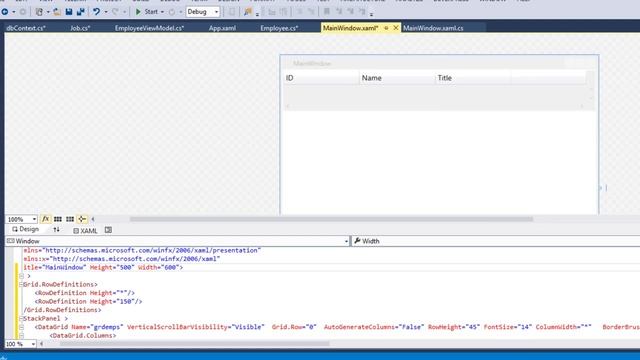Click the Save floppy disk icon
This screenshot has width=640, height=360.
point(69,12)
